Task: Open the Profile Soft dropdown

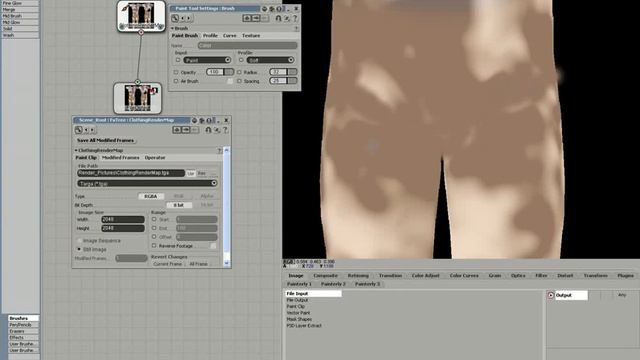Action: click(271, 60)
